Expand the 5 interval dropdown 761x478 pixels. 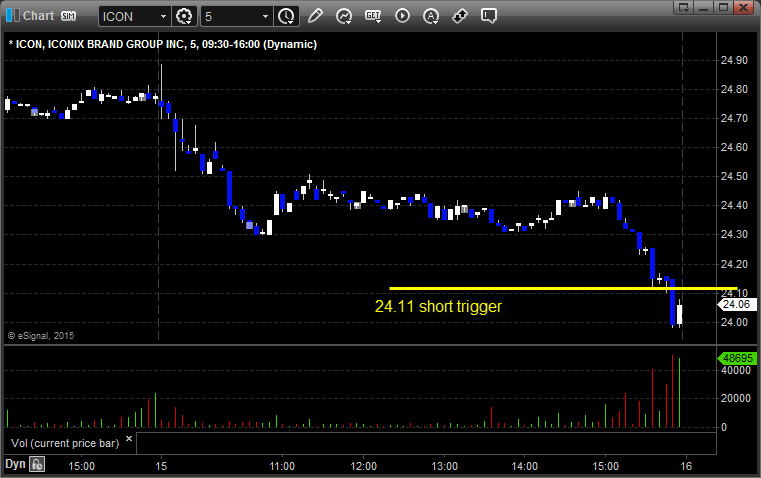pos(265,16)
